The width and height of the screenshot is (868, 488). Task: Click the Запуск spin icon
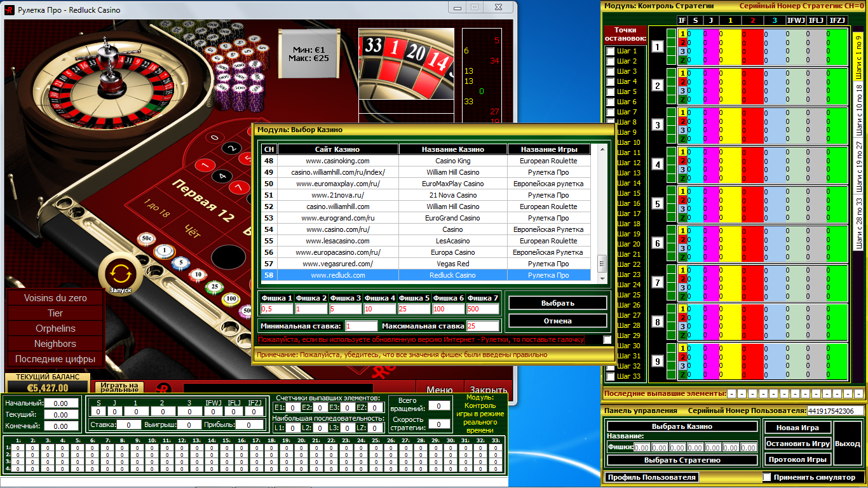click(x=119, y=273)
